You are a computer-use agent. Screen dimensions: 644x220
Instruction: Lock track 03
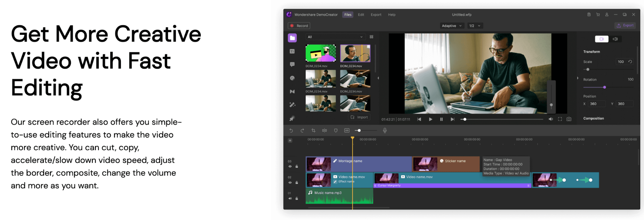click(297, 167)
